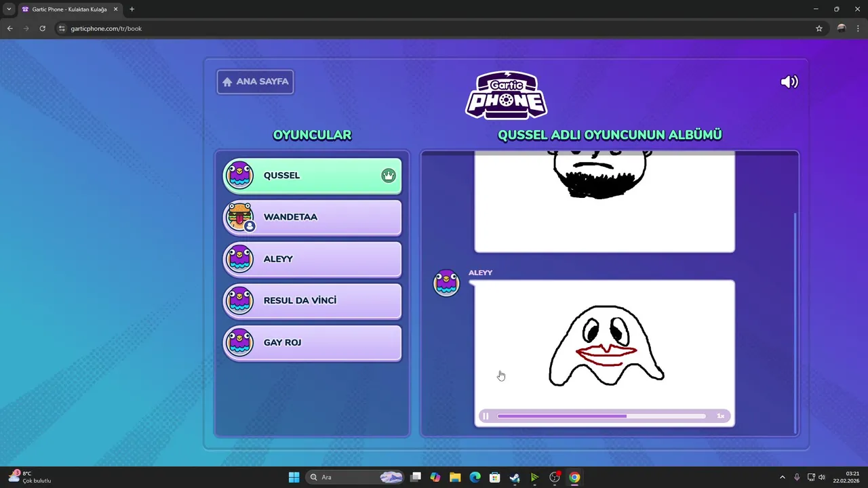This screenshot has width=868, height=488.
Task: Switch to Chrome in the taskbar
Action: 574,477
